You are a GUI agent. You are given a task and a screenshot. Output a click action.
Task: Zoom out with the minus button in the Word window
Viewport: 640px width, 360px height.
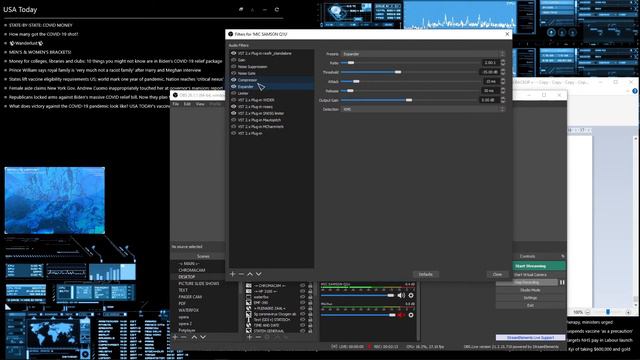[x=587, y=312]
